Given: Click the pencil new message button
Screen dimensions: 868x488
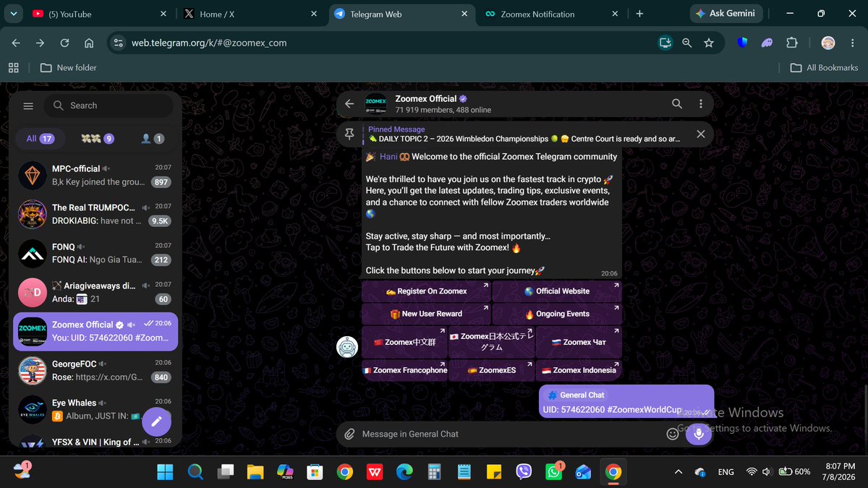Looking at the screenshot, I should [x=156, y=421].
